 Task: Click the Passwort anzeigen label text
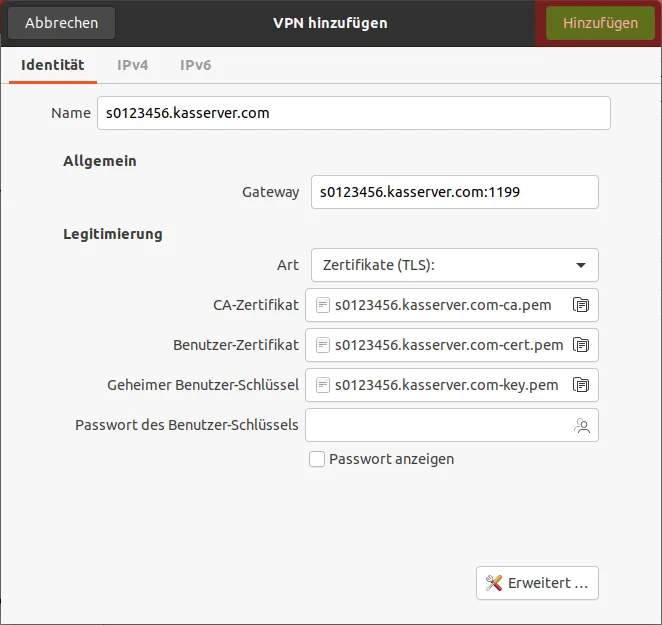pyautogui.click(x=391, y=459)
